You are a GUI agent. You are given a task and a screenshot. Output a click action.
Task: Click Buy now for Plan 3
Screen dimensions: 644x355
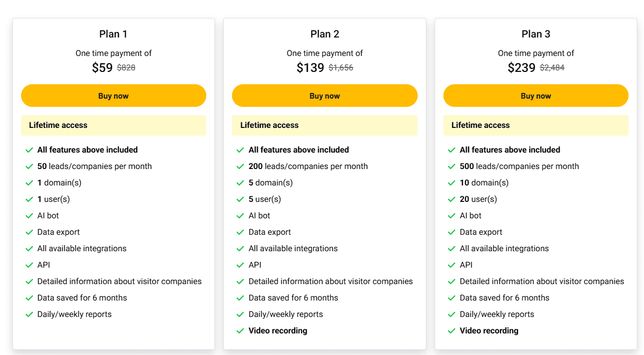[535, 96]
